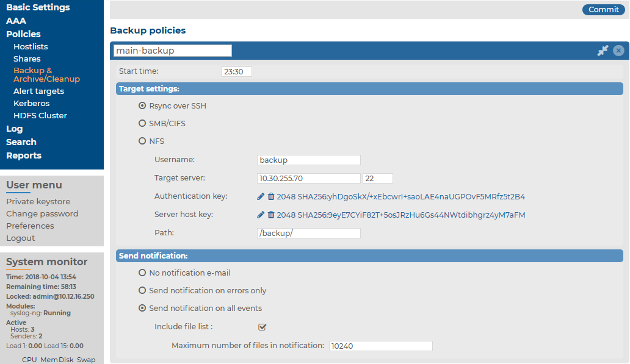Screen dimensions: 630x364
Task: Uncheck the Include file list checkbox
Action: click(262, 327)
